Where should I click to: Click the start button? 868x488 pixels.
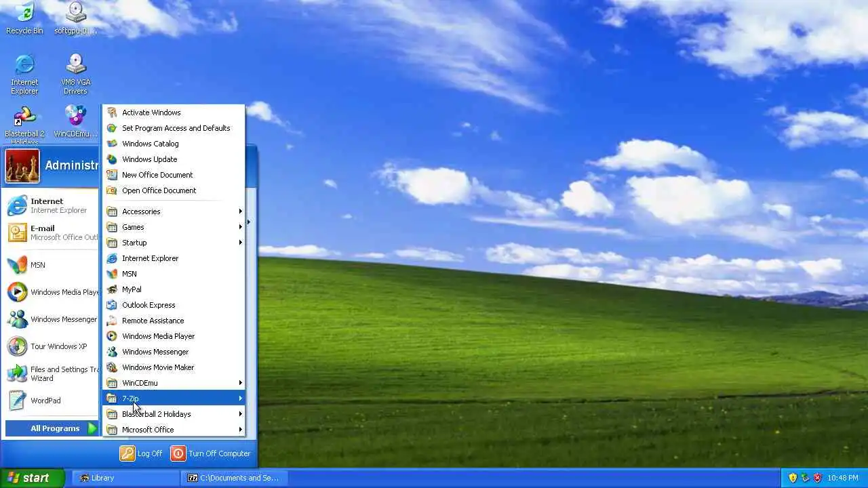click(x=32, y=478)
